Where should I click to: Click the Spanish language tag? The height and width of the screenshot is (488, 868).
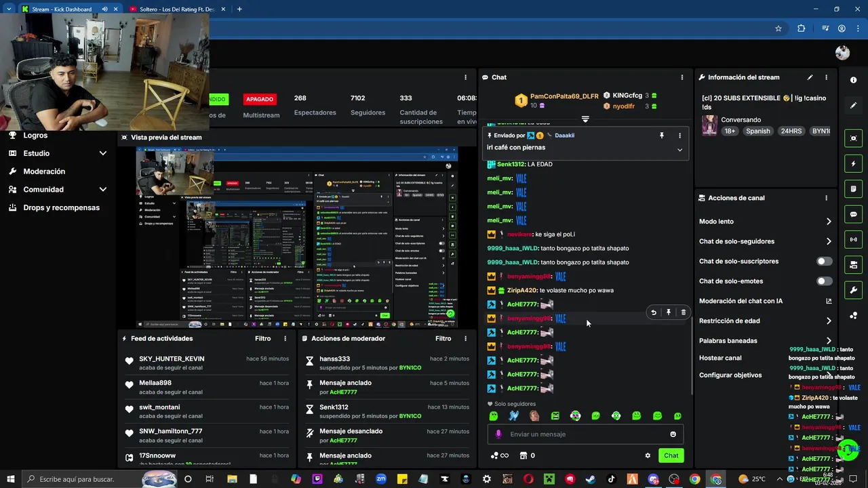coord(758,131)
